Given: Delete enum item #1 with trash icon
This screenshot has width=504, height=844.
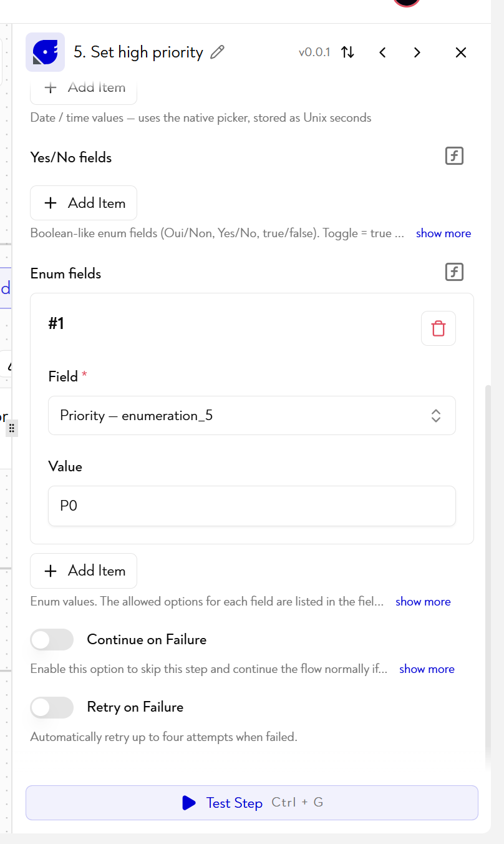Looking at the screenshot, I should click(439, 328).
